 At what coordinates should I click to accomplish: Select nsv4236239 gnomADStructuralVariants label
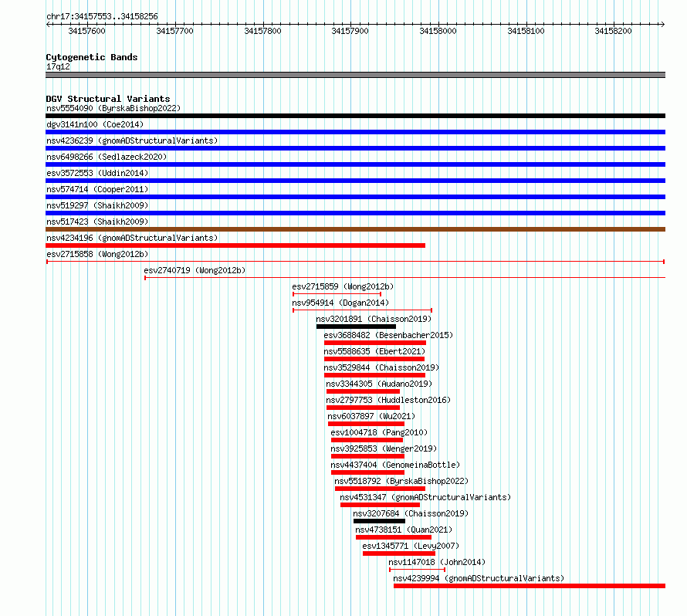[x=132, y=140]
